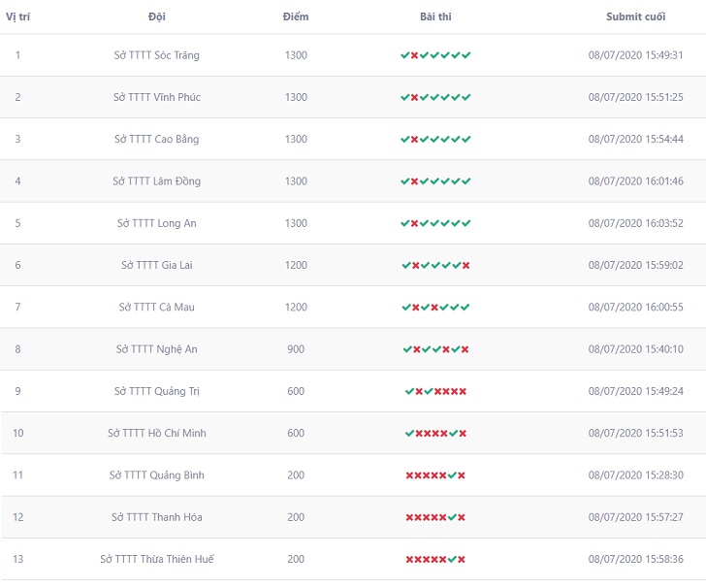
Task: Open team Sở TTTT Lâm Đồng
Action: [x=157, y=181]
